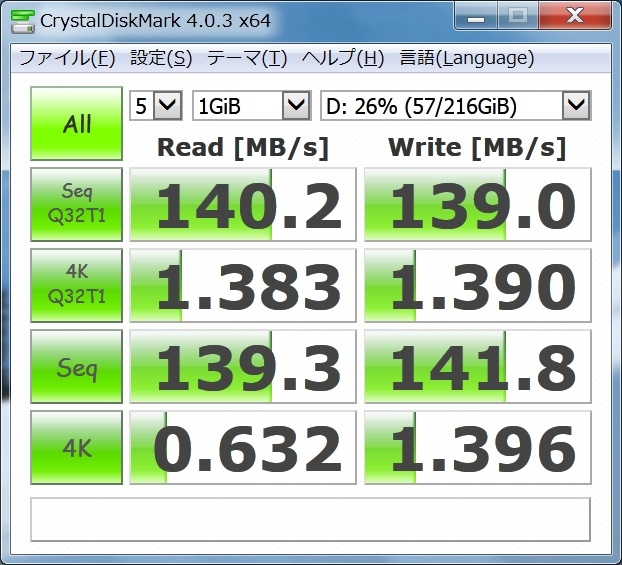Image resolution: width=622 pixels, height=565 pixels.
Task: Click the CrystalDiskMark app icon in title bar
Action: click(22, 21)
